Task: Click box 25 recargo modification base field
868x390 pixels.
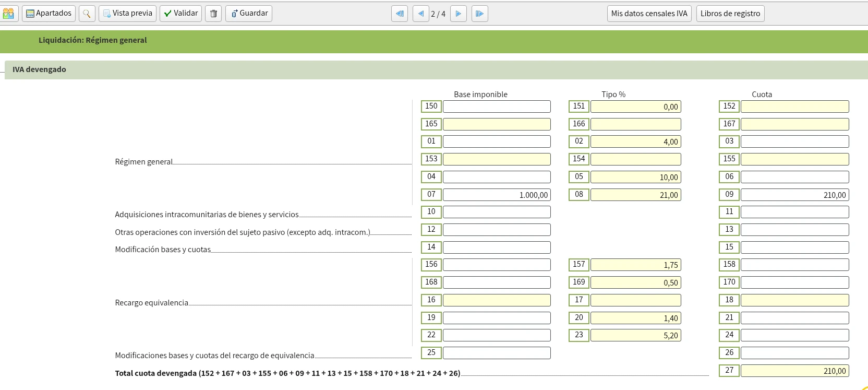Action: (496, 353)
